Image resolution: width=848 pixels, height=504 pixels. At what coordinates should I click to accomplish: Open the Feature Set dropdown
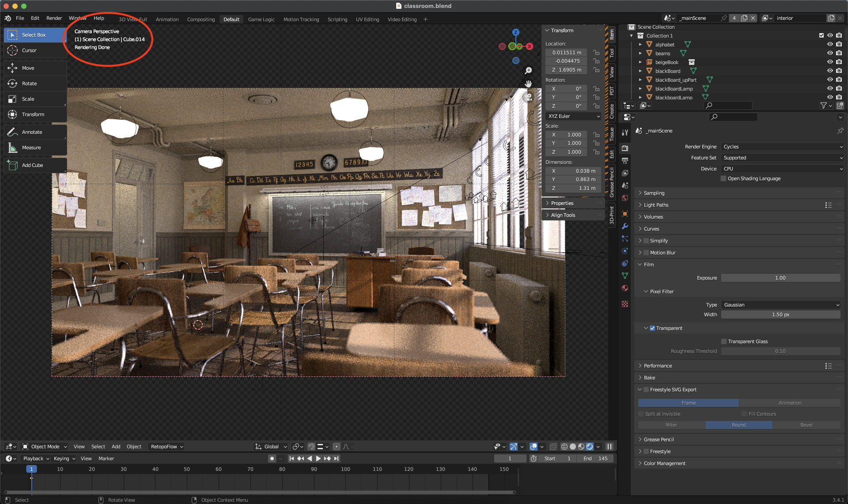[x=782, y=158]
